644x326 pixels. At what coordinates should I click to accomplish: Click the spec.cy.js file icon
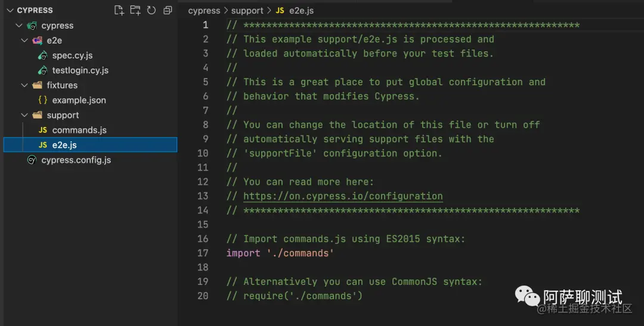click(x=42, y=55)
